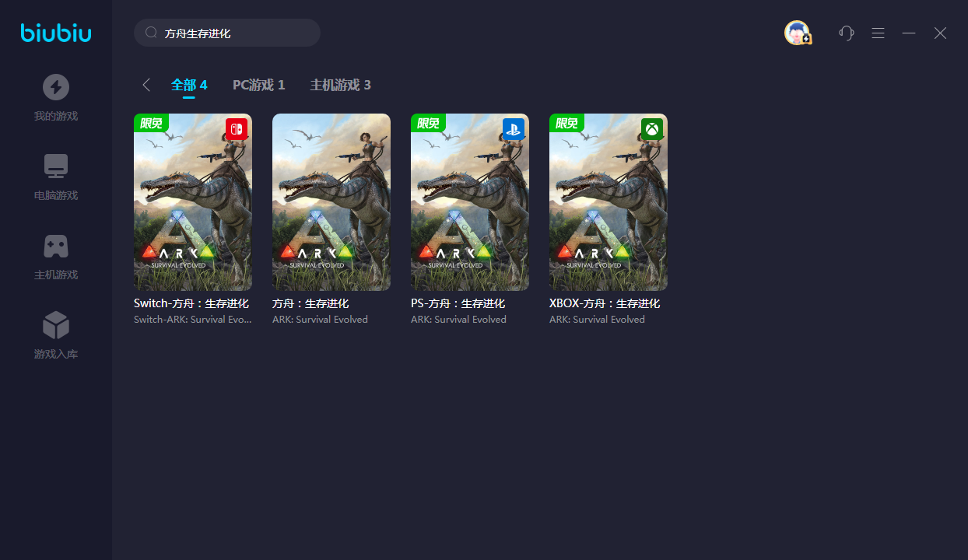The height and width of the screenshot is (560, 968).
Task: Minimize the biubiu window
Action: tap(909, 33)
